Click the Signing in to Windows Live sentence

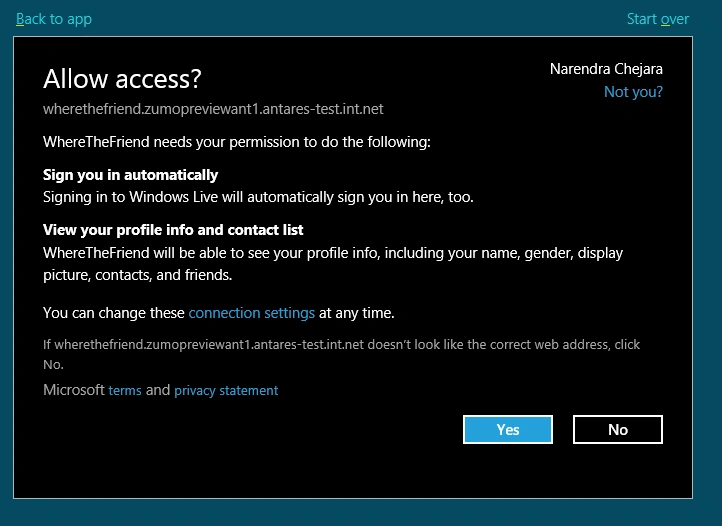tap(258, 197)
